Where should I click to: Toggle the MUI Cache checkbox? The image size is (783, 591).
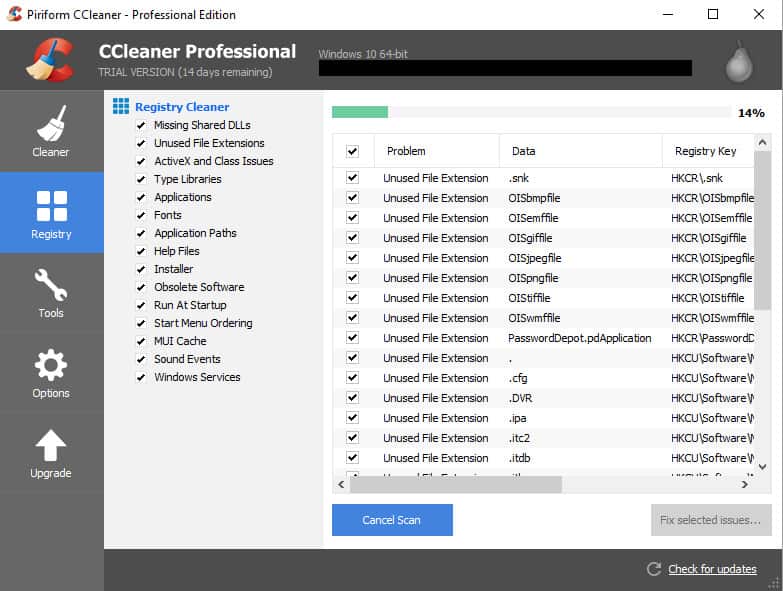(x=141, y=341)
